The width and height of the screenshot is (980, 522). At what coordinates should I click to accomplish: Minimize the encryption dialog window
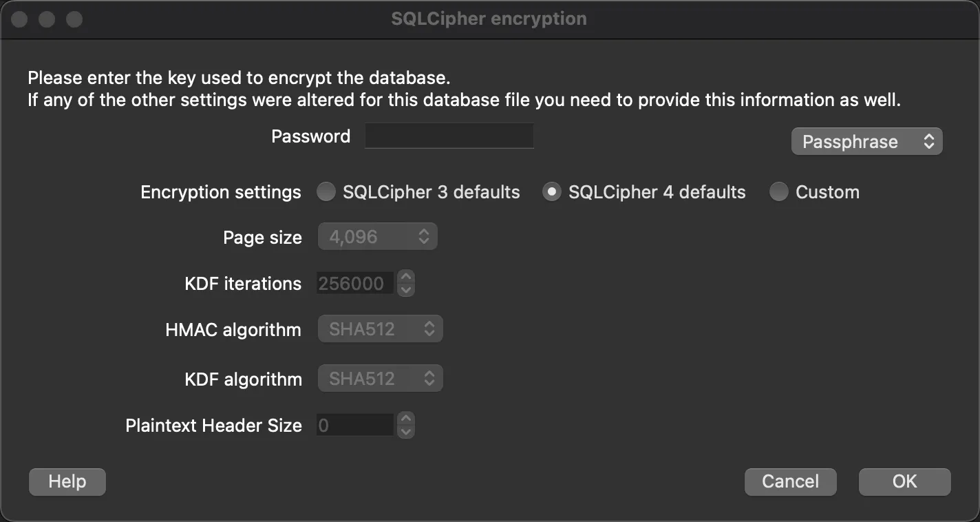[x=46, y=19]
